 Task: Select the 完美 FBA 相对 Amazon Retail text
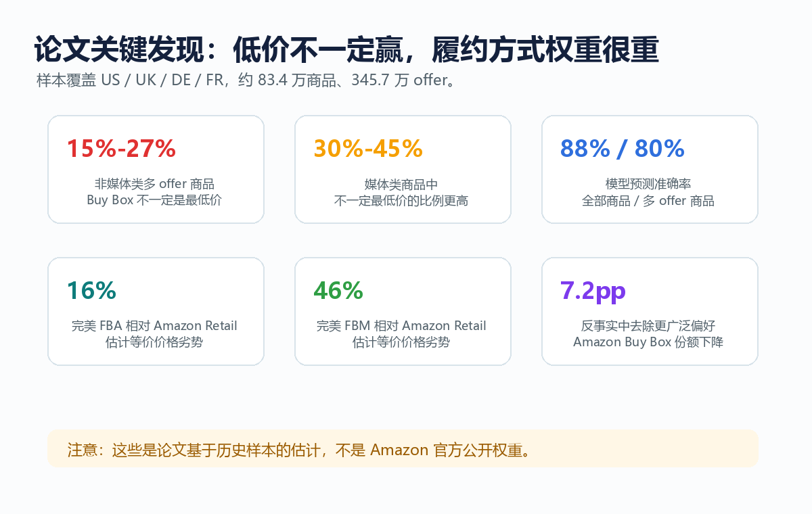tap(154, 326)
